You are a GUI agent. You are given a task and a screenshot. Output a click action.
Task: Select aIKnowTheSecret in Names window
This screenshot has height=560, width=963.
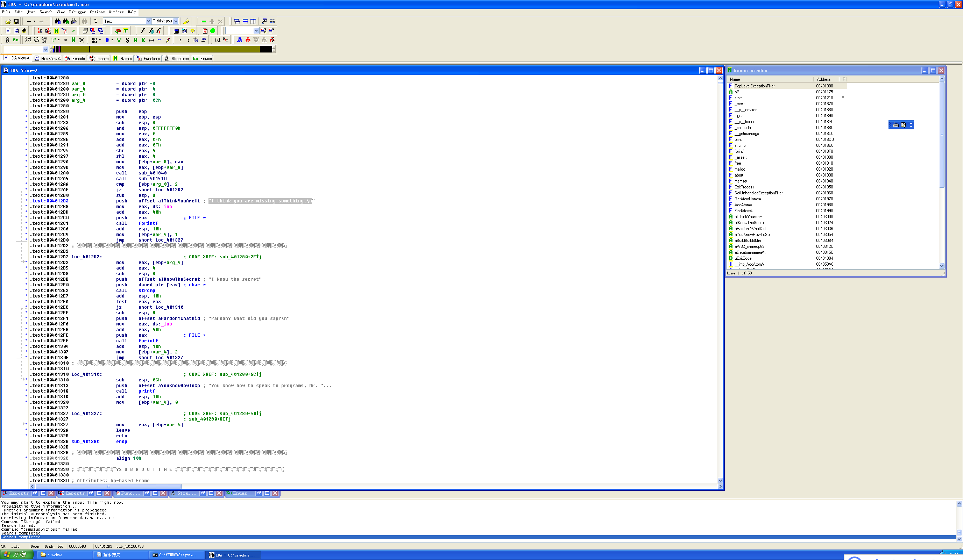click(749, 223)
